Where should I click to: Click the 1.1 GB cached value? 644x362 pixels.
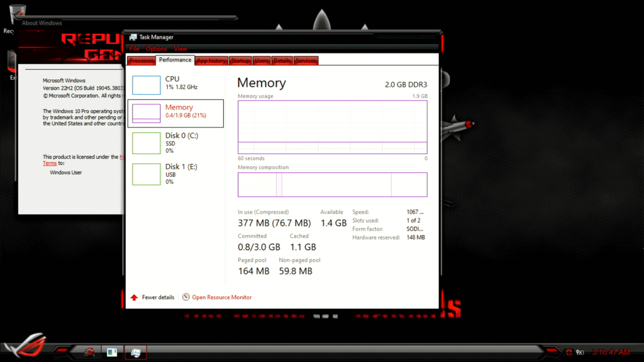[x=303, y=247]
